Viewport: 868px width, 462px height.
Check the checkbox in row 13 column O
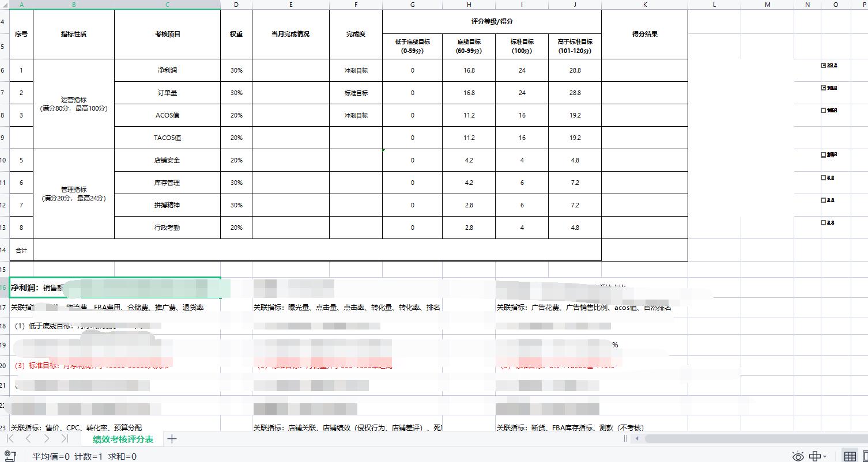coord(823,222)
